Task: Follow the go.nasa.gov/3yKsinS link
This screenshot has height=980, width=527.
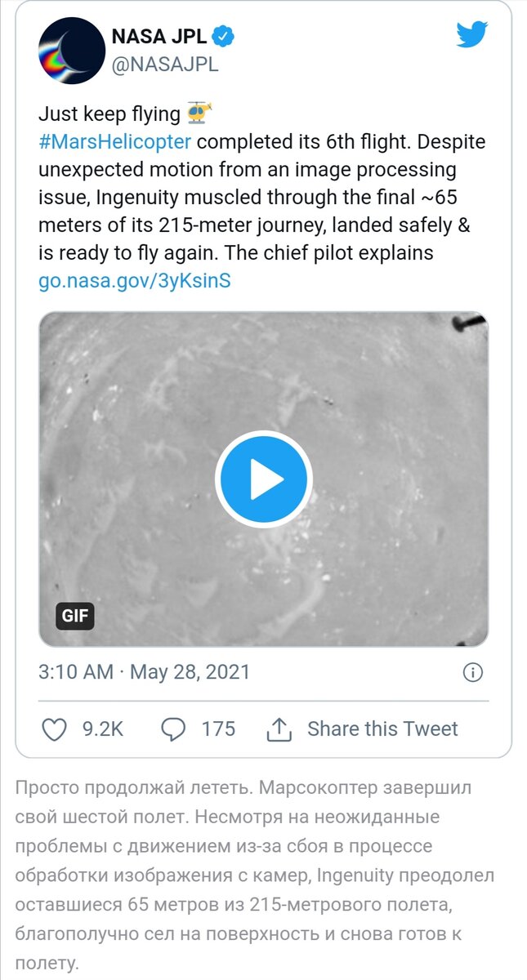Action: click(135, 282)
